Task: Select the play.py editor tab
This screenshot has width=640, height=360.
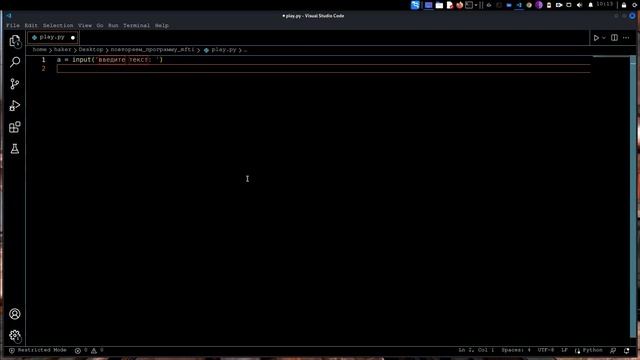Action: click(52, 37)
